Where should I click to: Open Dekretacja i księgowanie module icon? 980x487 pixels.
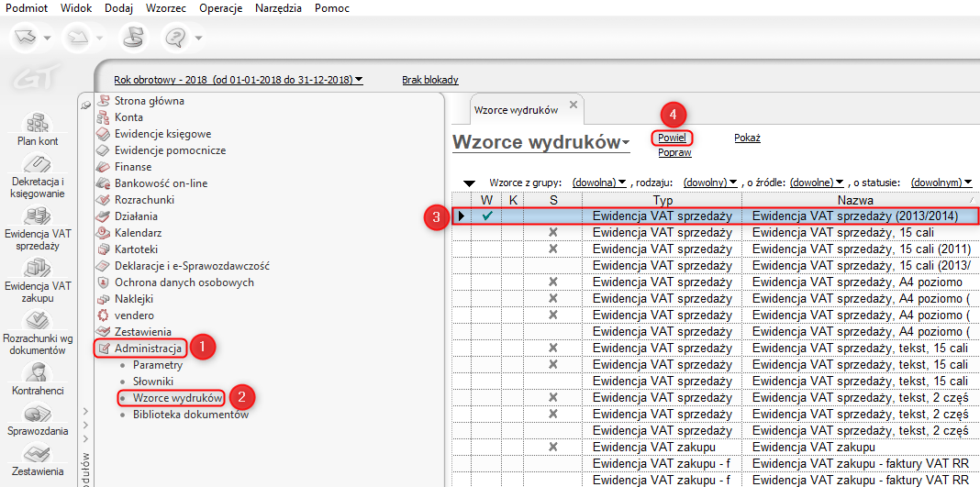coord(38,163)
